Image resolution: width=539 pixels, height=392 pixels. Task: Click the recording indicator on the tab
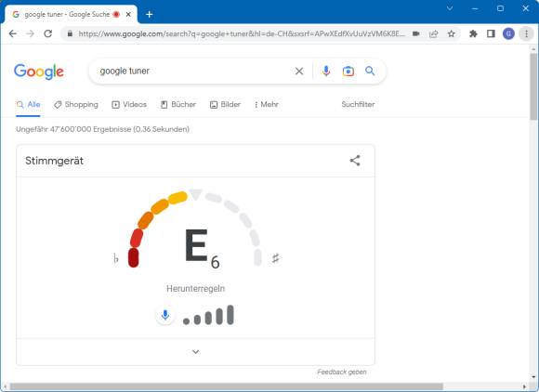tap(116, 15)
